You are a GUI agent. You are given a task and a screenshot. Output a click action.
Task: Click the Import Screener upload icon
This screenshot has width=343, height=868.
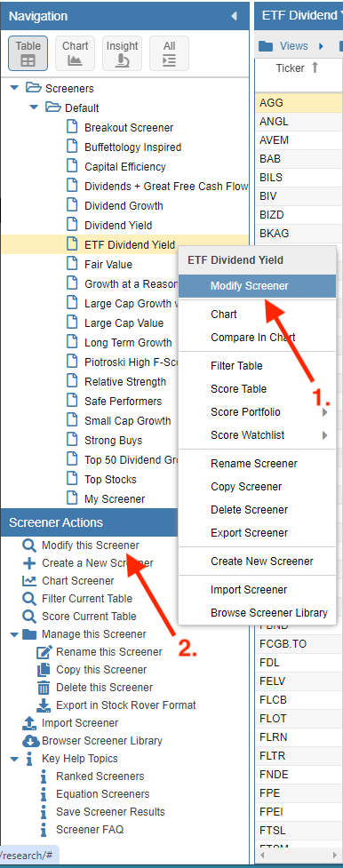[28, 722]
